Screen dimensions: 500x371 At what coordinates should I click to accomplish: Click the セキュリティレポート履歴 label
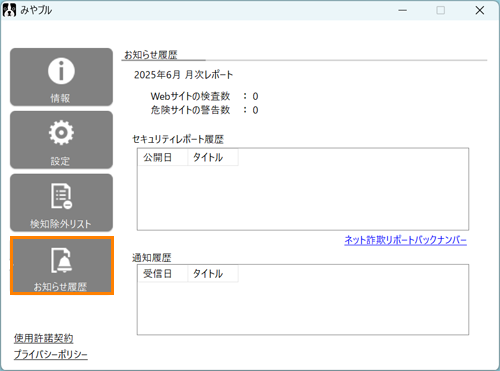coord(178,139)
